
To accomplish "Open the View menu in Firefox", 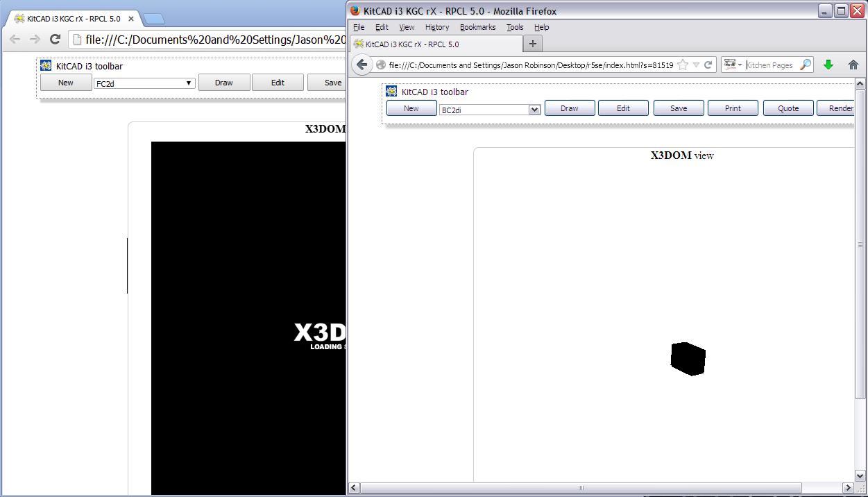I will pyautogui.click(x=407, y=27).
